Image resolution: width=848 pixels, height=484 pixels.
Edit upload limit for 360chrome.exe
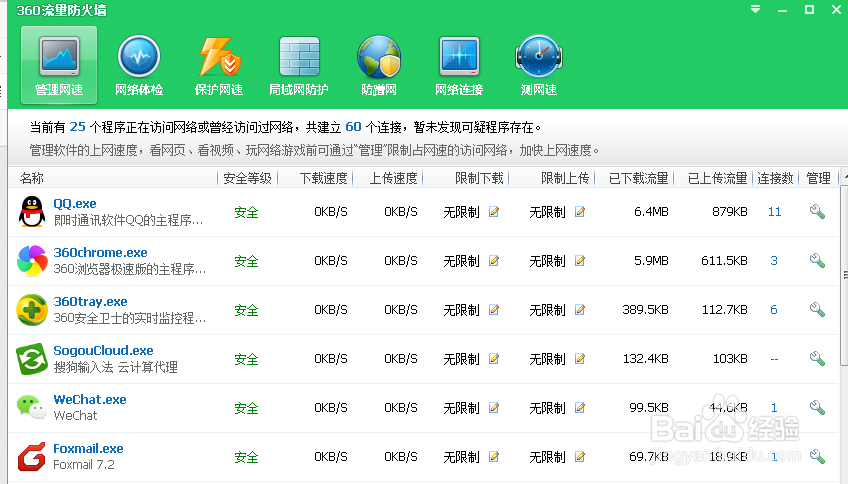[x=580, y=261]
